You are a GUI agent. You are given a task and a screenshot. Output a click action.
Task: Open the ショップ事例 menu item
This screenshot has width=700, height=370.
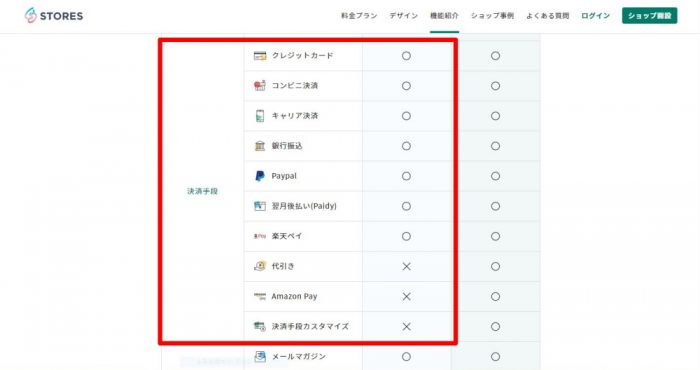click(492, 16)
